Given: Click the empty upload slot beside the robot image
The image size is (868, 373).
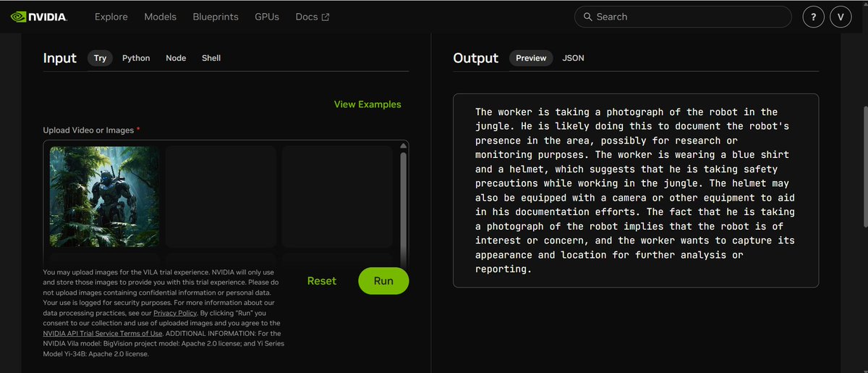Looking at the screenshot, I should [x=221, y=196].
